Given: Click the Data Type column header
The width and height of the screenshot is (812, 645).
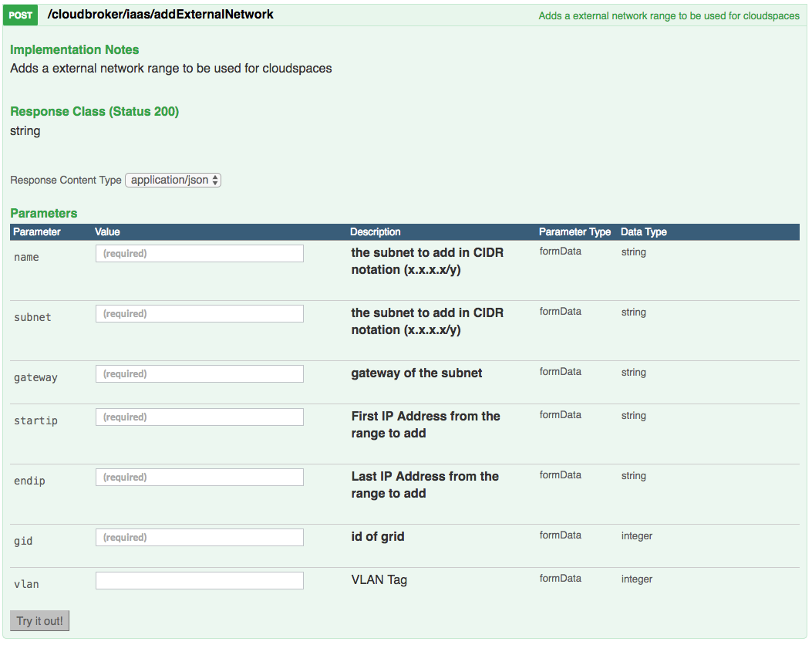Looking at the screenshot, I should (x=644, y=232).
